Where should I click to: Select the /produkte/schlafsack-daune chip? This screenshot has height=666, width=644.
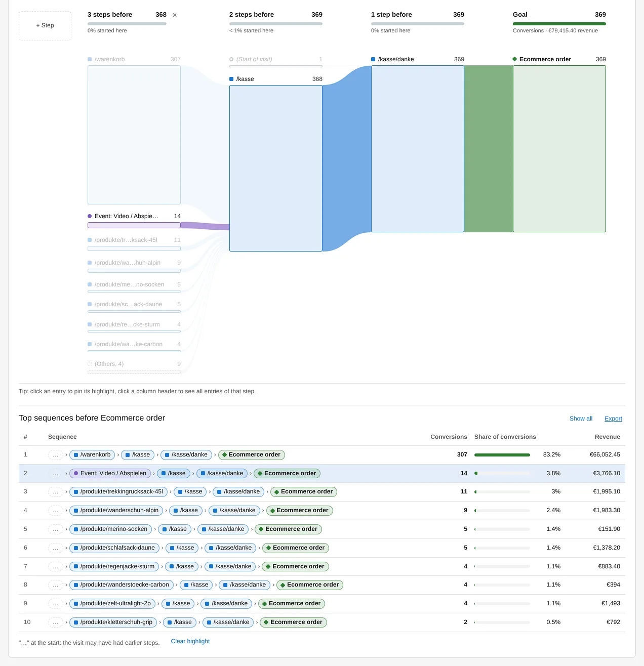pos(114,548)
